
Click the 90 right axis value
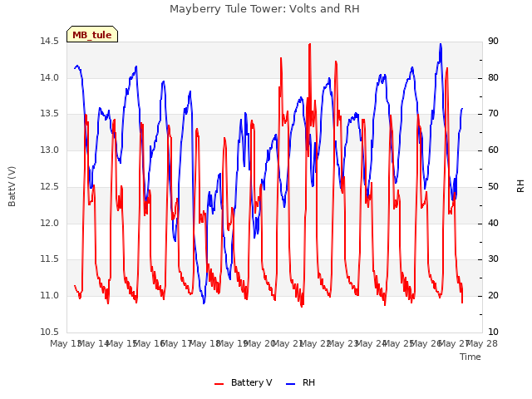coord(493,41)
